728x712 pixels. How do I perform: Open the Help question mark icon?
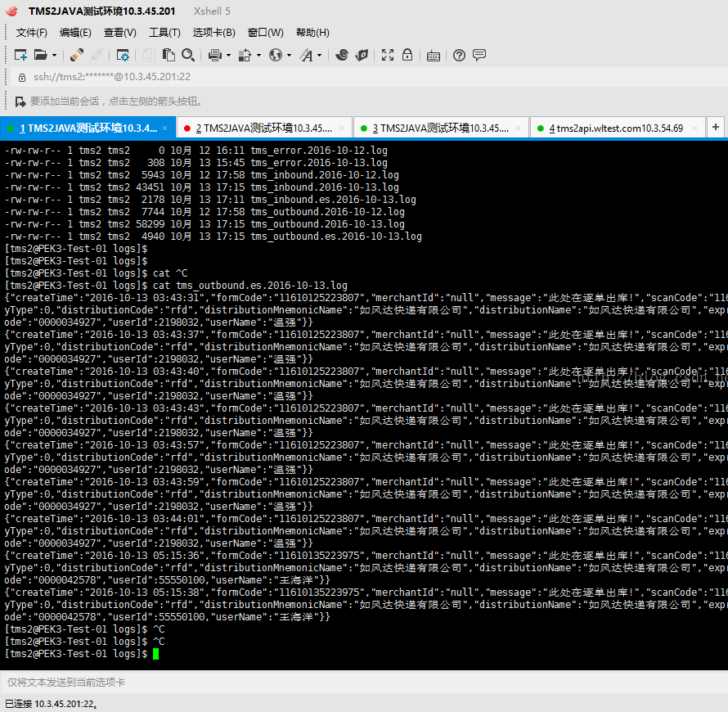point(459,56)
